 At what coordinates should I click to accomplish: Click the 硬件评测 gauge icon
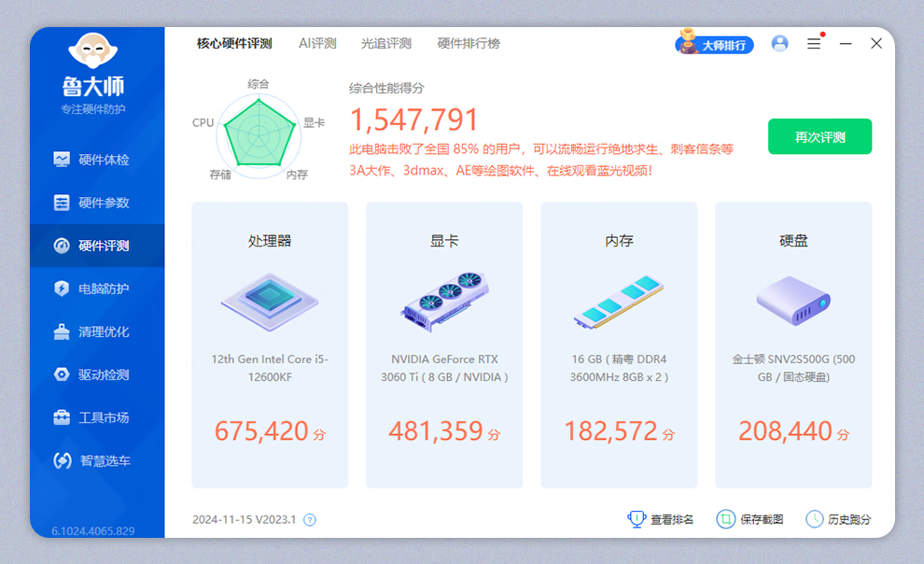click(62, 246)
